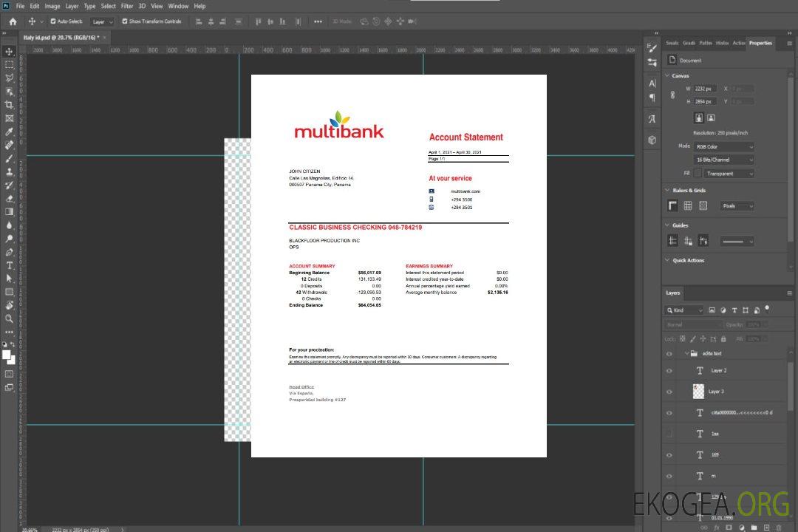Select the Frame tool
The image size is (798, 532).
9,118
